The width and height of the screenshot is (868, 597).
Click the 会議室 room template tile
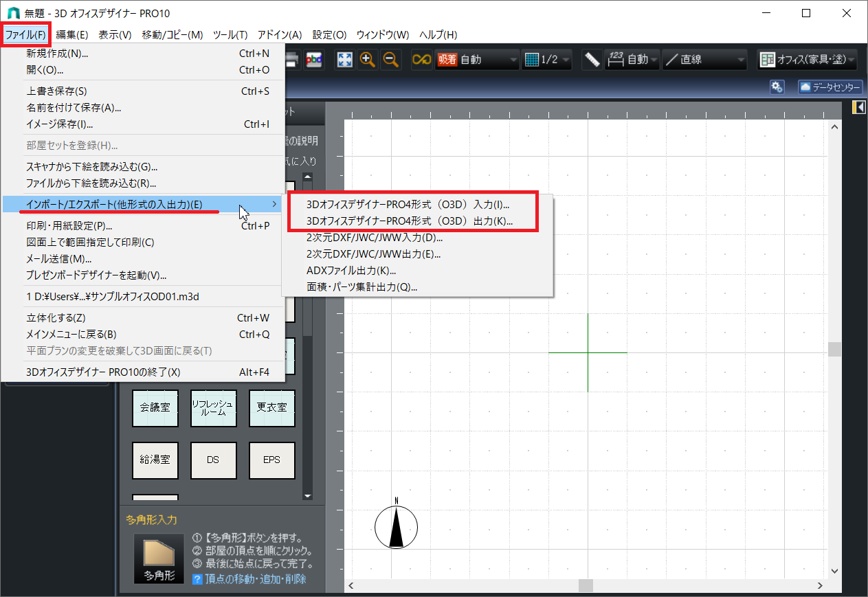[x=155, y=407]
